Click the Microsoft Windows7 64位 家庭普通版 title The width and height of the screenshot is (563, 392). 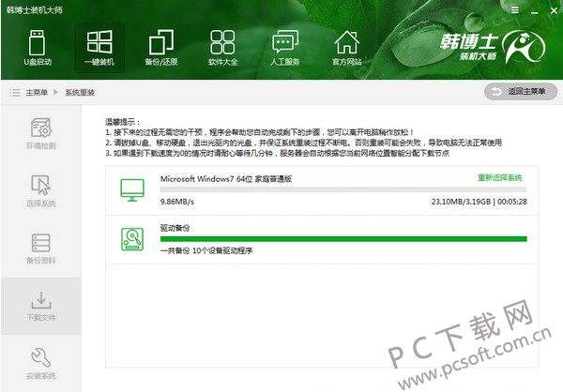226,179
